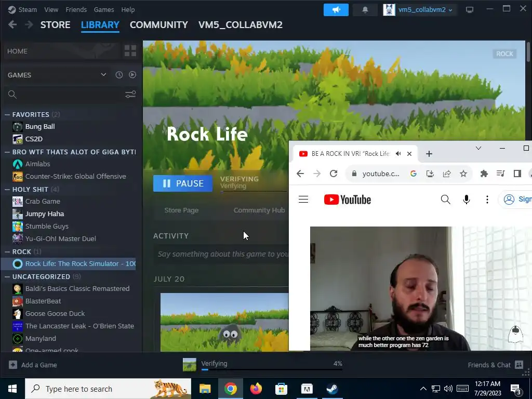Collapse the ROCK category
The image size is (532, 399).
7,252
